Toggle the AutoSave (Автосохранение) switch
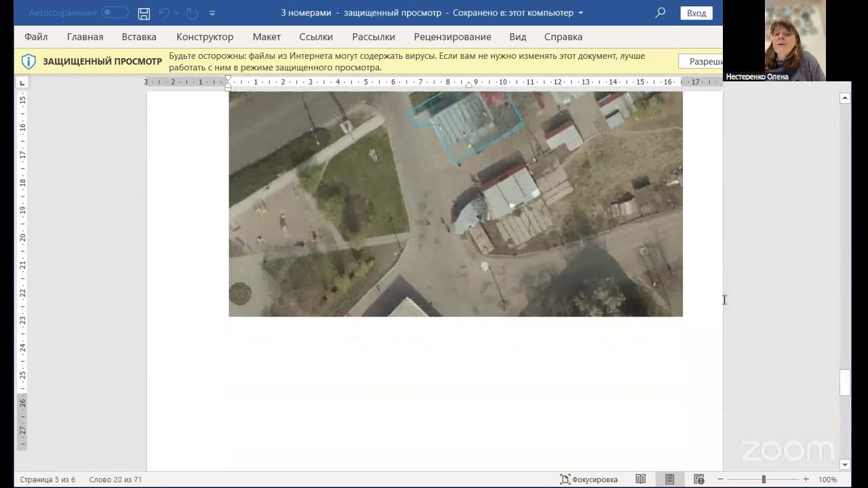Screen dimensions: 868x488 (x=115, y=13)
